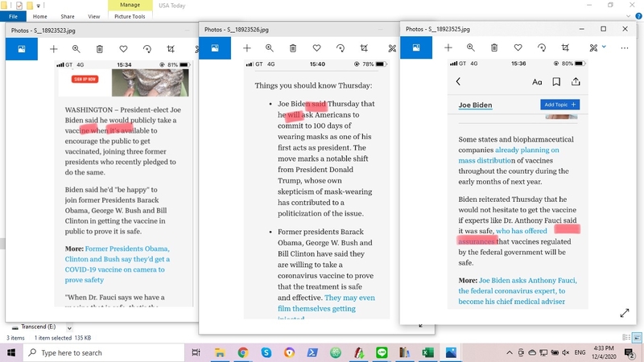Open the Home ribbon tab
Viewport: 644px width, 362px height.
(x=39, y=16)
